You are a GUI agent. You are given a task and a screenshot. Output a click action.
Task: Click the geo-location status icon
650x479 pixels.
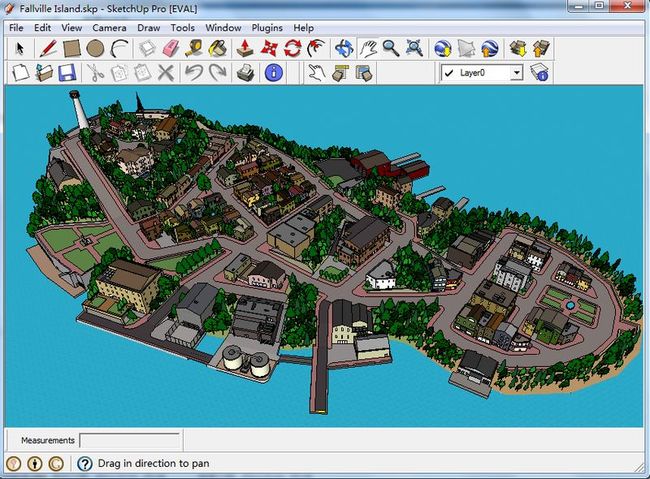[x=13, y=463]
